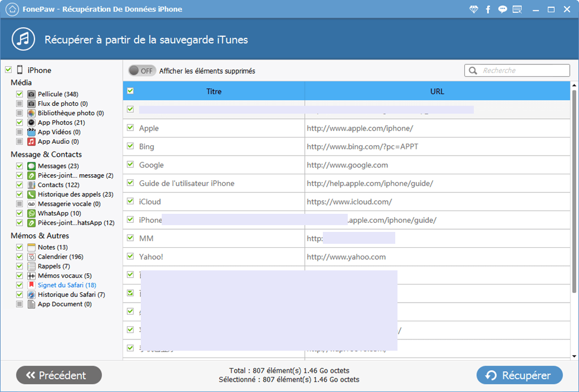The width and height of the screenshot is (579, 392).
Task: Click the home icon in the title bar
Action: point(12,9)
